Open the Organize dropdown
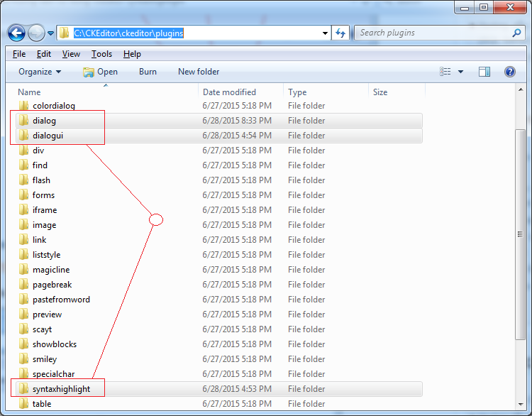Screen dimensions: 532x416 40,72
